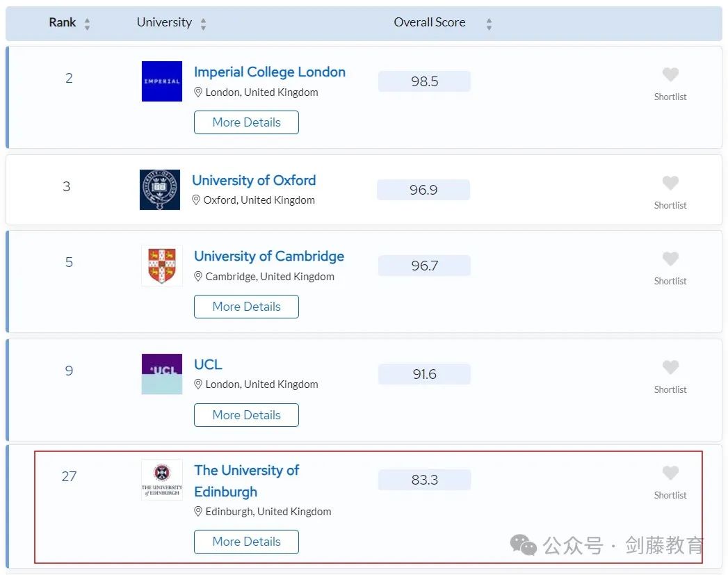Click rank number 27
Viewport: 728px width, 575px height.
[69, 476]
